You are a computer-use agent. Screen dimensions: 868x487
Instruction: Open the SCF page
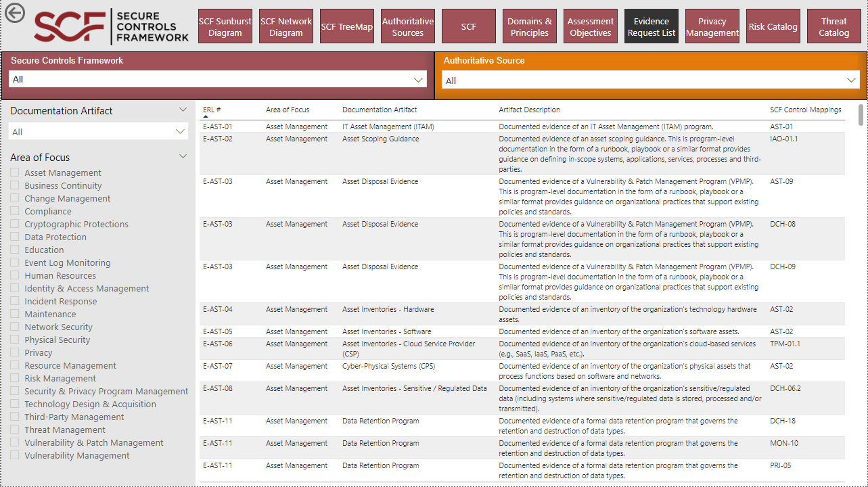pyautogui.click(x=468, y=25)
